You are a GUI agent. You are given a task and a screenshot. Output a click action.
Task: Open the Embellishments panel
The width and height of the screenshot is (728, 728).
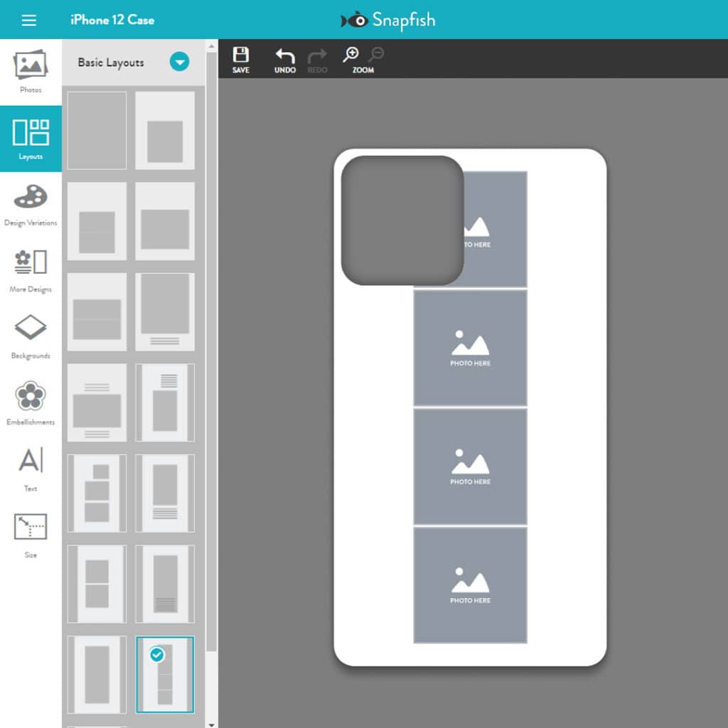pyautogui.click(x=31, y=402)
